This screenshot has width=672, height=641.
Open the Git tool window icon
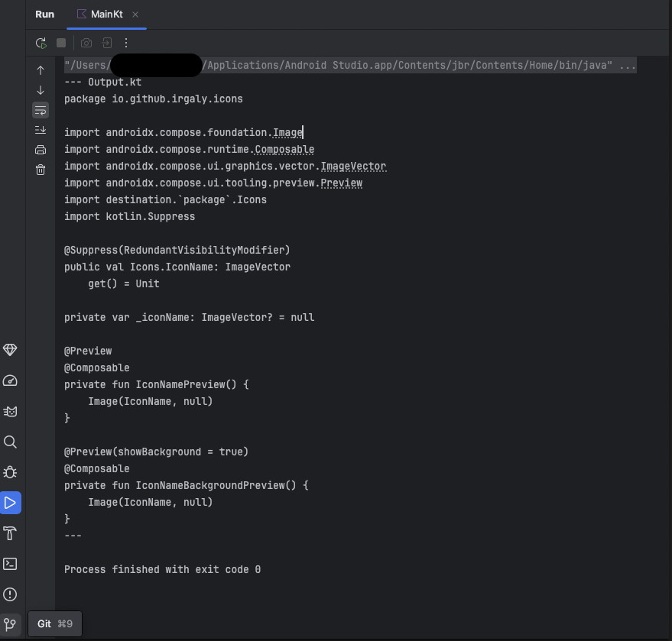(x=10, y=625)
